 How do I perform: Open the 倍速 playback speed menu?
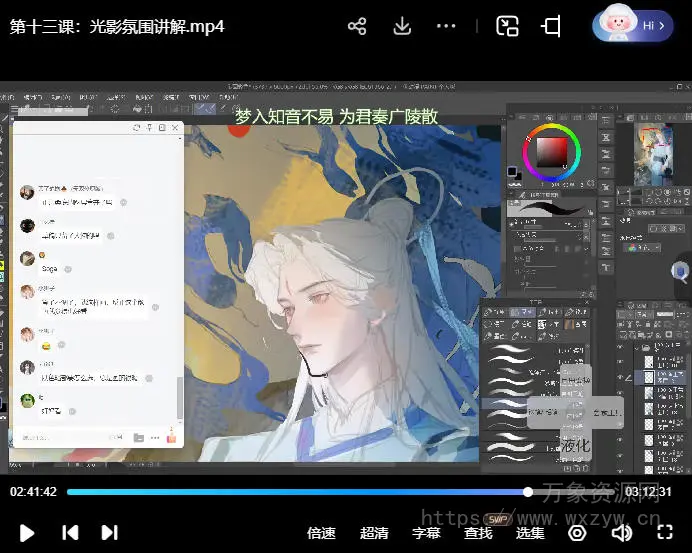point(321,533)
